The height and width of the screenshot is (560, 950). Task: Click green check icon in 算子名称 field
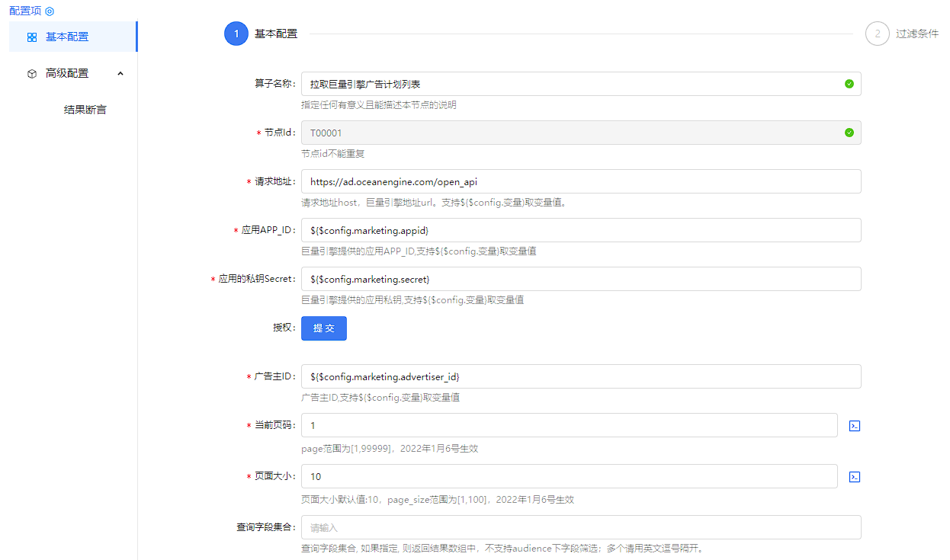(849, 84)
